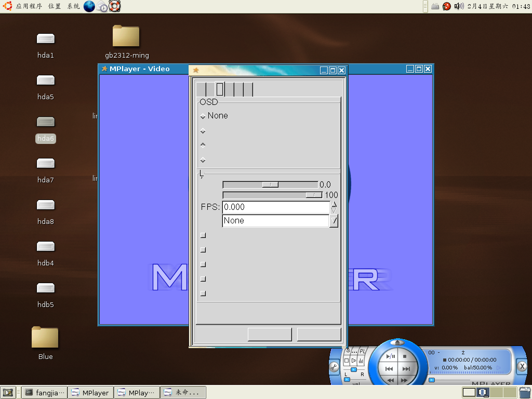This screenshot has width=532, height=399.
Task: Click the slider showing value 100
Action: (272, 195)
